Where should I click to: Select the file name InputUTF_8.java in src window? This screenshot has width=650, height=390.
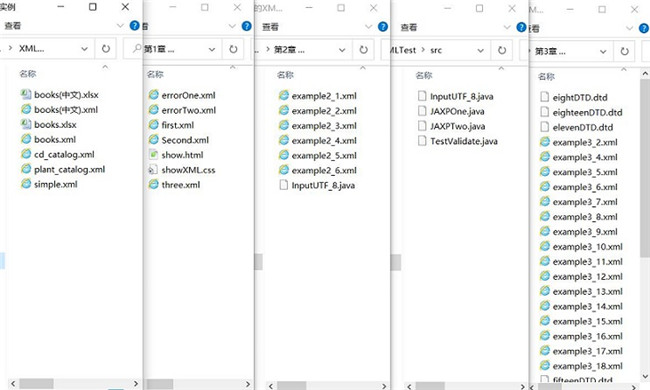[x=462, y=97]
